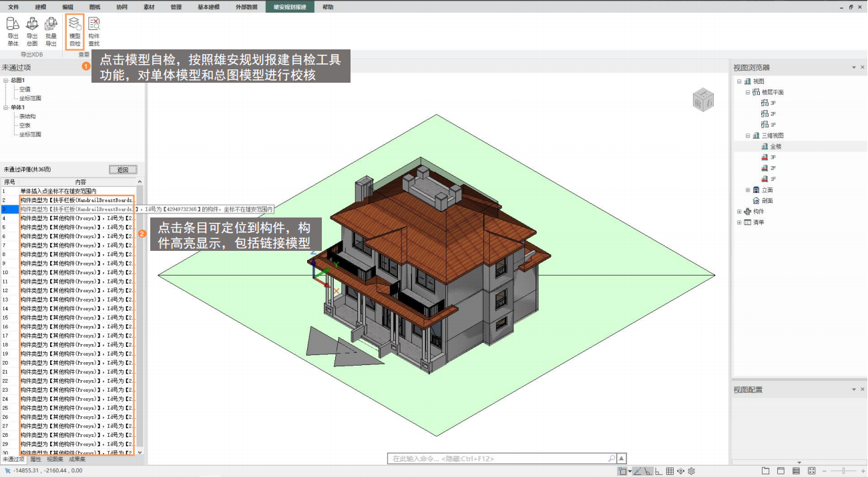868x477 pixels.
Task: Click the 返回 button above the details list
Action: [x=123, y=170]
